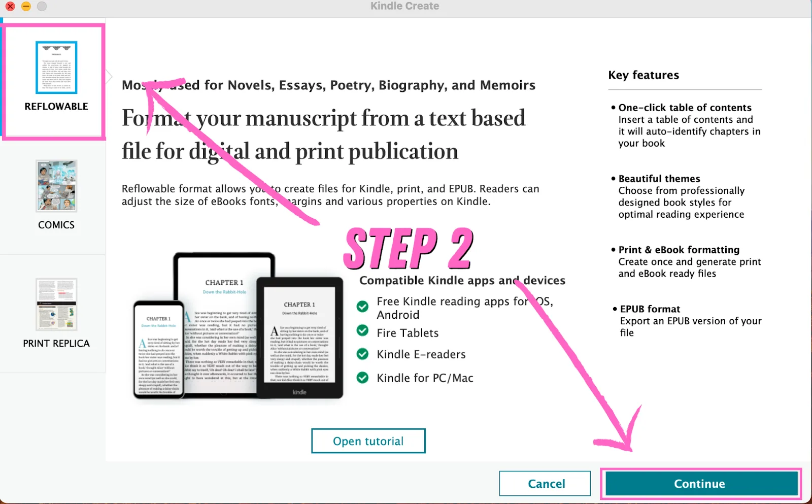Viewport: 812px width, 504px height.
Task: Click the green check beside Fire Tablets
Action: point(362,330)
